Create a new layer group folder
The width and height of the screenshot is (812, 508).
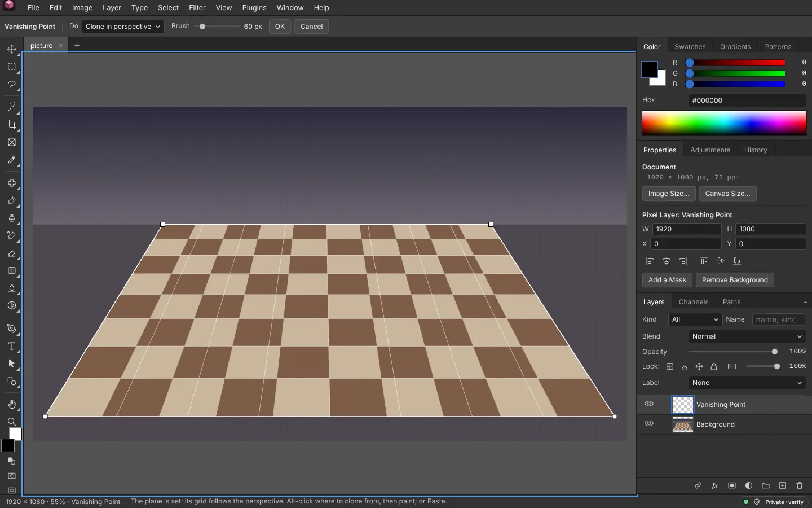[x=766, y=485]
